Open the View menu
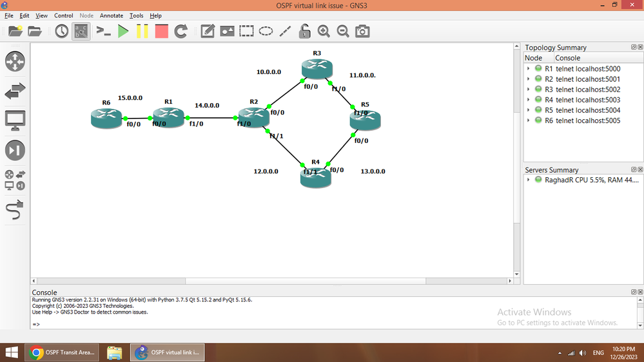 pyautogui.click(x=41, y=15)
